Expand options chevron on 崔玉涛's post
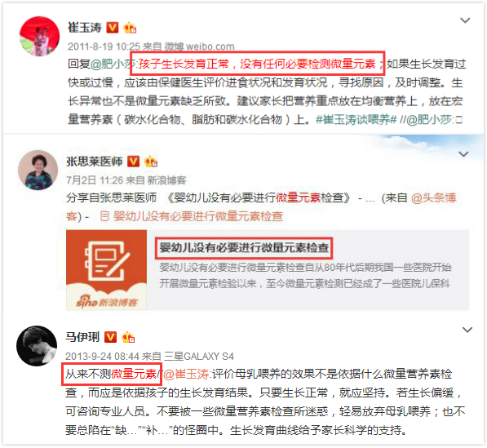487x448 pixels. [x=465, y=20]
